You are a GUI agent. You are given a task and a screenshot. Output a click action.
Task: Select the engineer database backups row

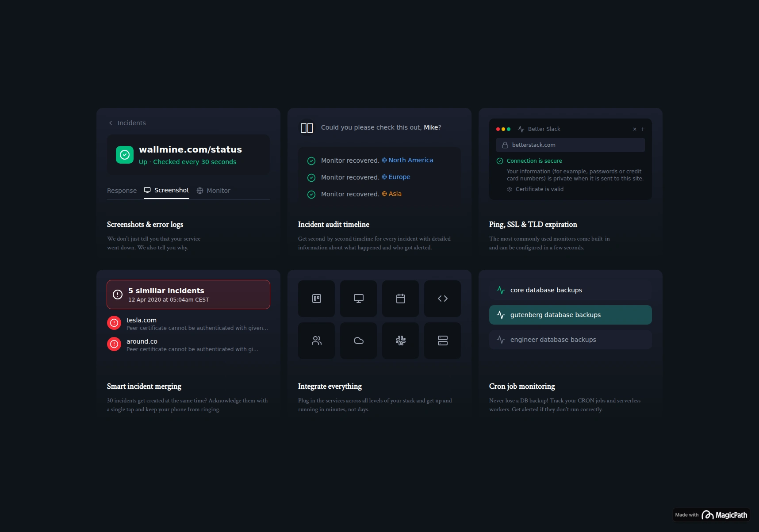coord(571,340)
